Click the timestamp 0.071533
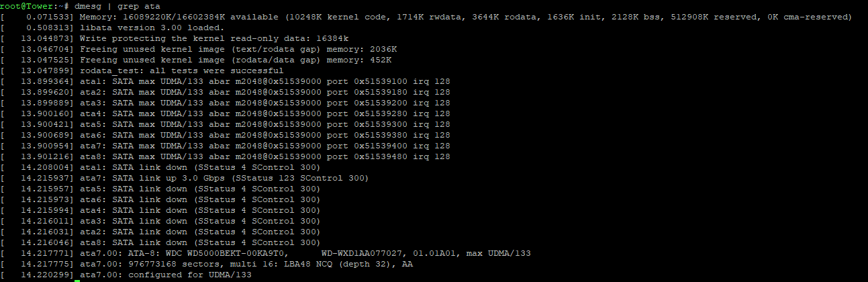 [x=49, y=17]
